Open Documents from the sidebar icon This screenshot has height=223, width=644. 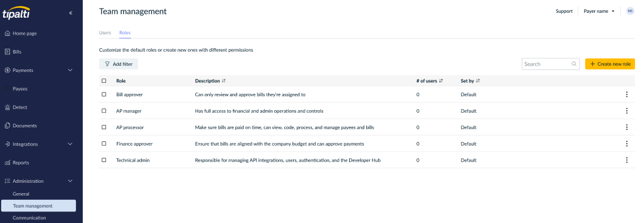click(7, 126)
